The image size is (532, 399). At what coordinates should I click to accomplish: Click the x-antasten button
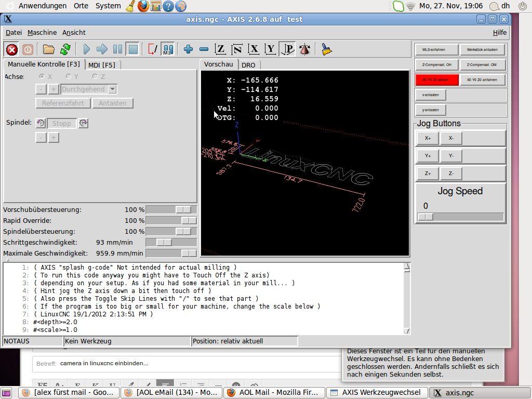(x=430, y=95)
